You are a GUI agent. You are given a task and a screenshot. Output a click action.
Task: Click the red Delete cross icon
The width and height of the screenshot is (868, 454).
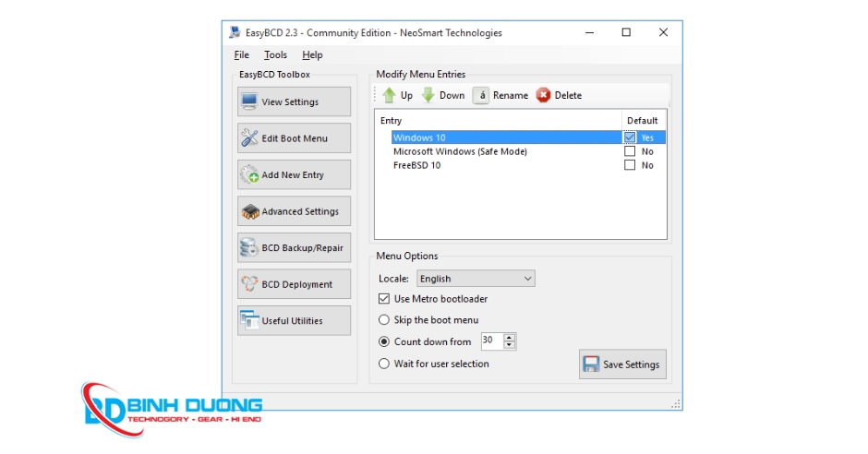[544, 95]
